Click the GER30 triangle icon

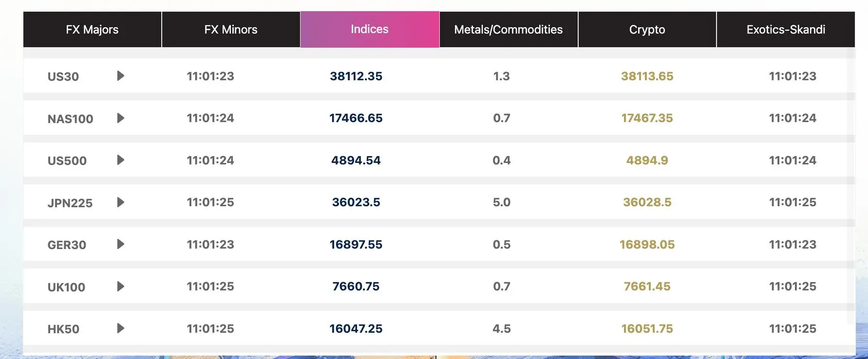[x=121, y=244]
